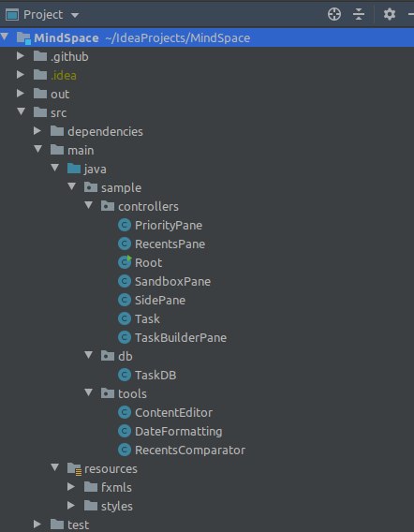
Task: Collapse the sample package arrow
Action: point(71,186)
